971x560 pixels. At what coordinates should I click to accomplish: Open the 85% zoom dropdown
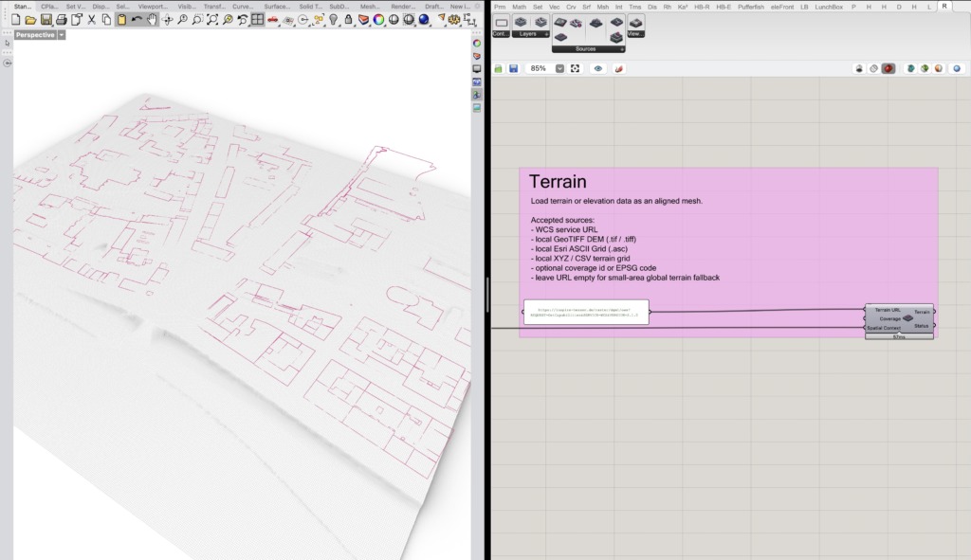click(x=559, y=68)
